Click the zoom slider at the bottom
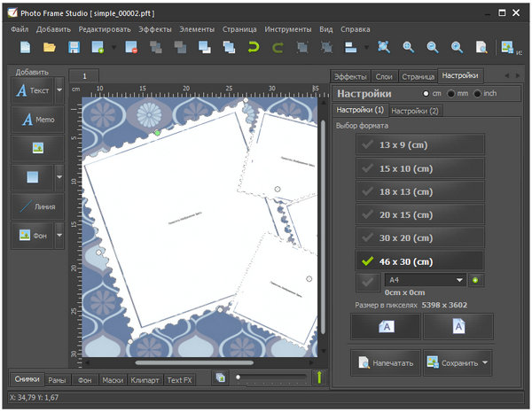 coord(270,378)
